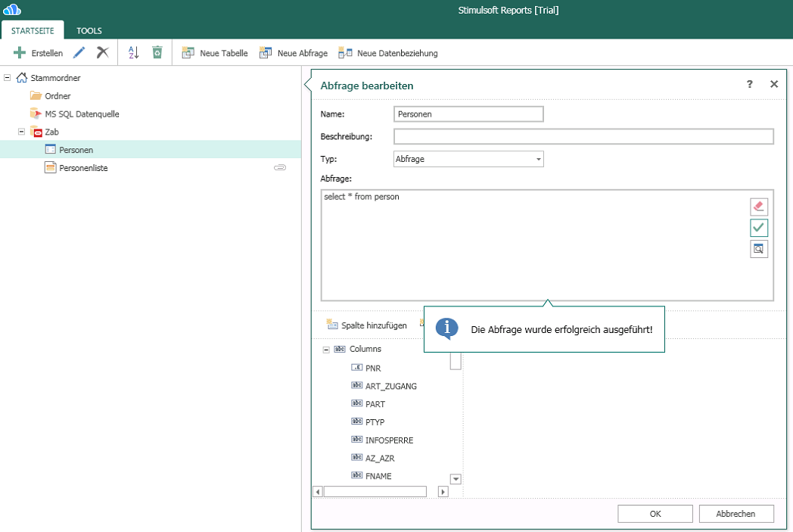Select the STARTSEITE tab
793x532 pixels.
click(33, 31)
